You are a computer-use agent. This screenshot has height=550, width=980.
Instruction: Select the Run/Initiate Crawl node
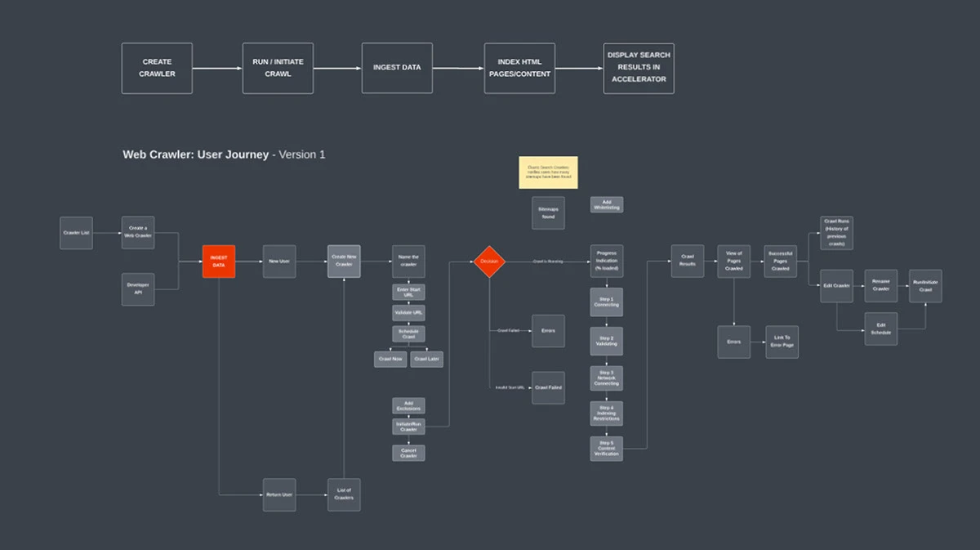(925, 285)
